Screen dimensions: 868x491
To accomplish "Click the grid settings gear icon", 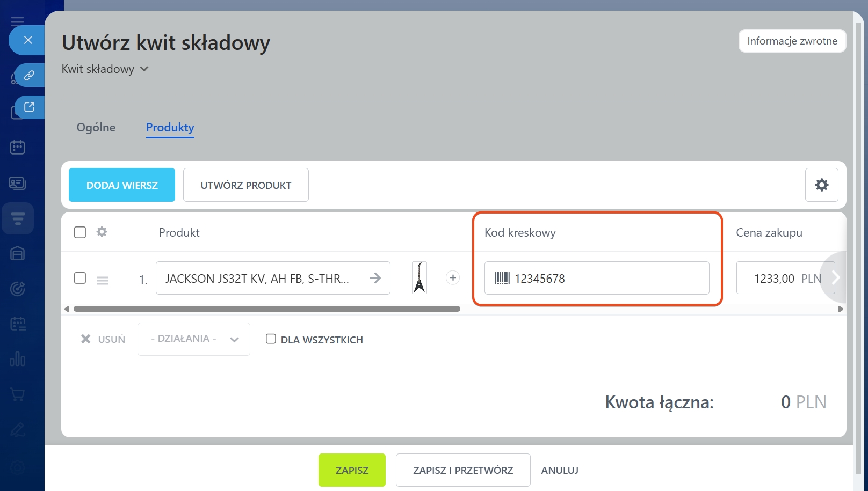I will point(821,185).
